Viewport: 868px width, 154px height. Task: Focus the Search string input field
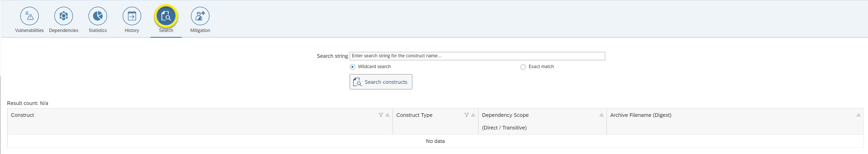point(477,56)
